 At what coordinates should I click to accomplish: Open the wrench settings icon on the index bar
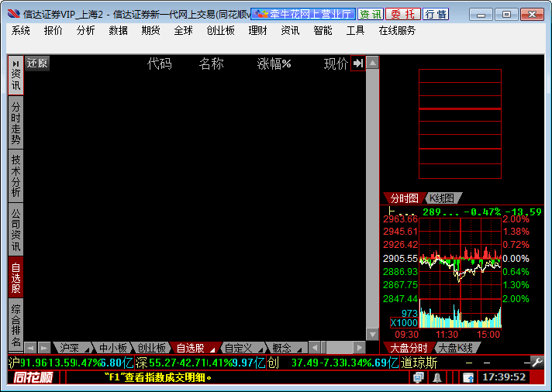pos(537,363)
